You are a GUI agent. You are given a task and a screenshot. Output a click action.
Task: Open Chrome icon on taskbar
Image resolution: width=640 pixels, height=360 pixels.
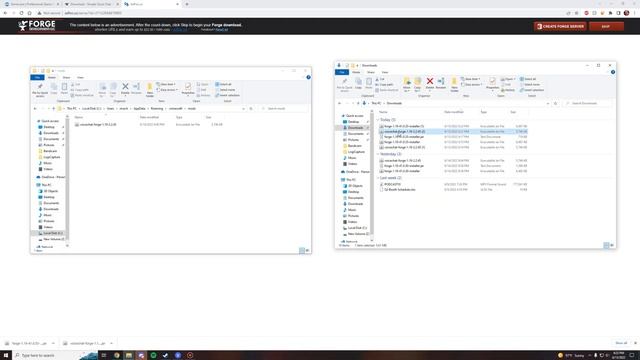[116, 356]
